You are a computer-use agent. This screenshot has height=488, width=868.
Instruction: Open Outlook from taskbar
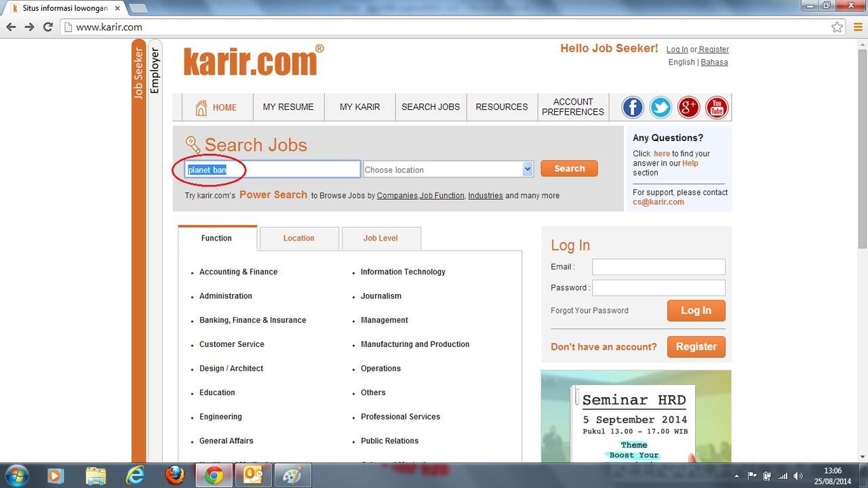tap(254, 475)
